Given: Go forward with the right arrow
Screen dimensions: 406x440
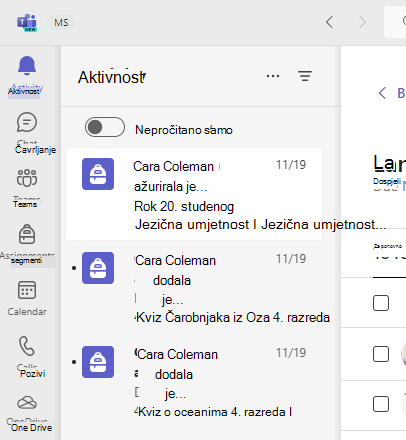Looking at the screenshot, I should pyautogui.click(x=362, y=22).
